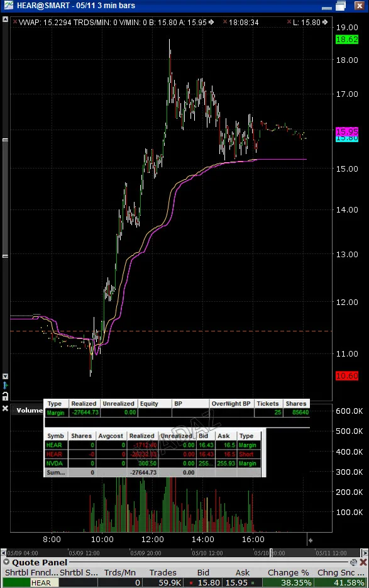Click the arrow next to L: 15.80
Image resolution: width=369 pixels, height=588 pixels.
click(x=325, y=22)
